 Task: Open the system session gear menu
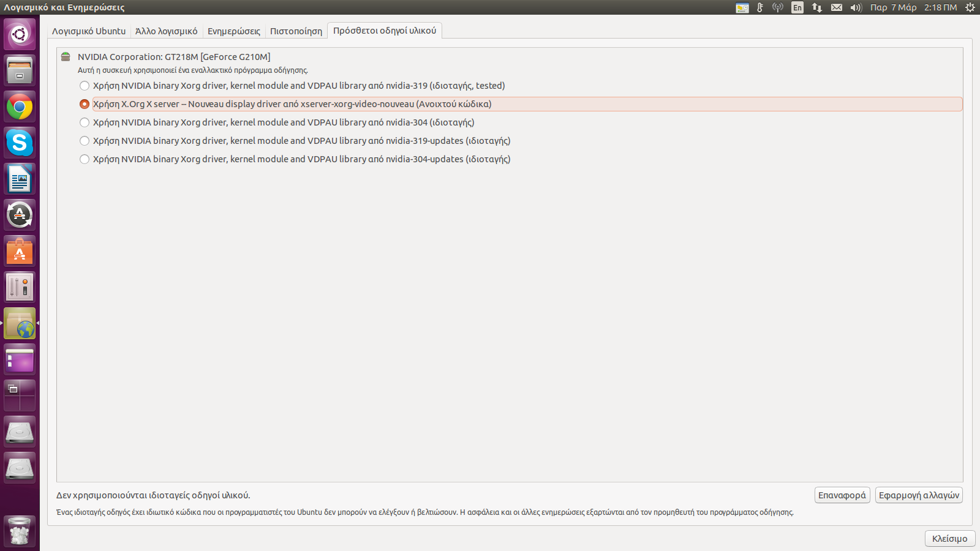970,7
